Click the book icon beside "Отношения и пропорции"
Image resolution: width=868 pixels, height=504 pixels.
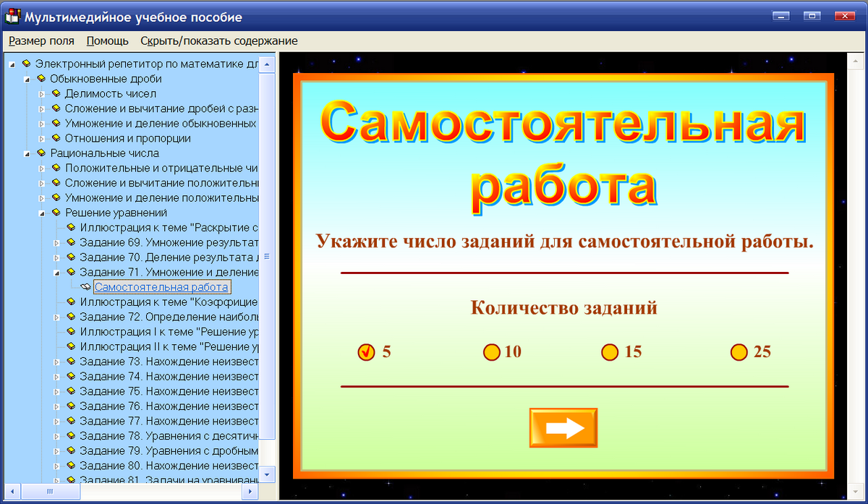coord(56,137)
